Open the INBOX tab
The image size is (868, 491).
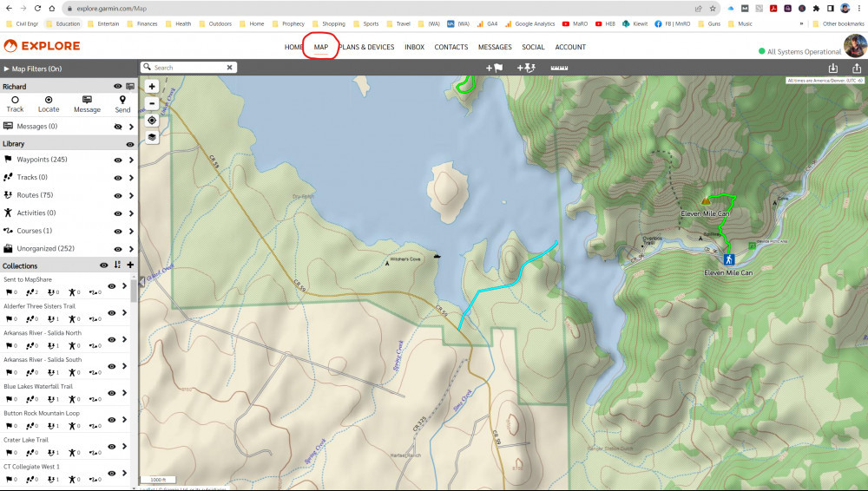click(414, 47)
